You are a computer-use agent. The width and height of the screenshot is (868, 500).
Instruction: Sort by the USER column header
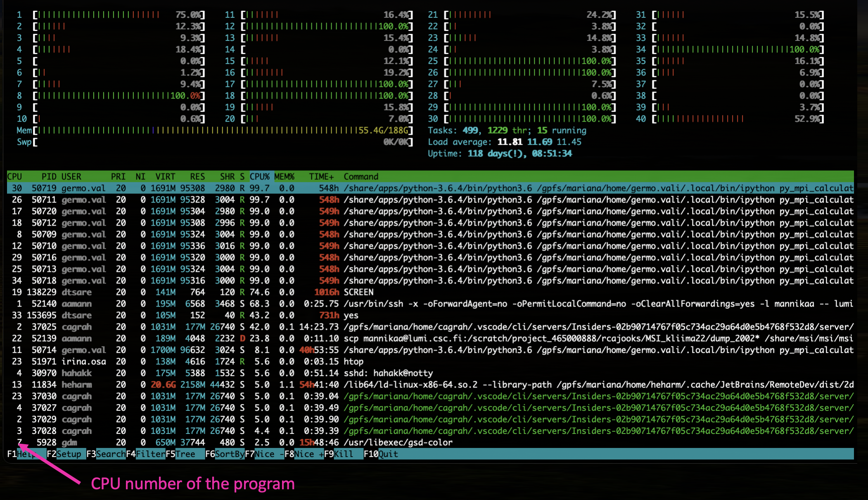pos(71,176)
